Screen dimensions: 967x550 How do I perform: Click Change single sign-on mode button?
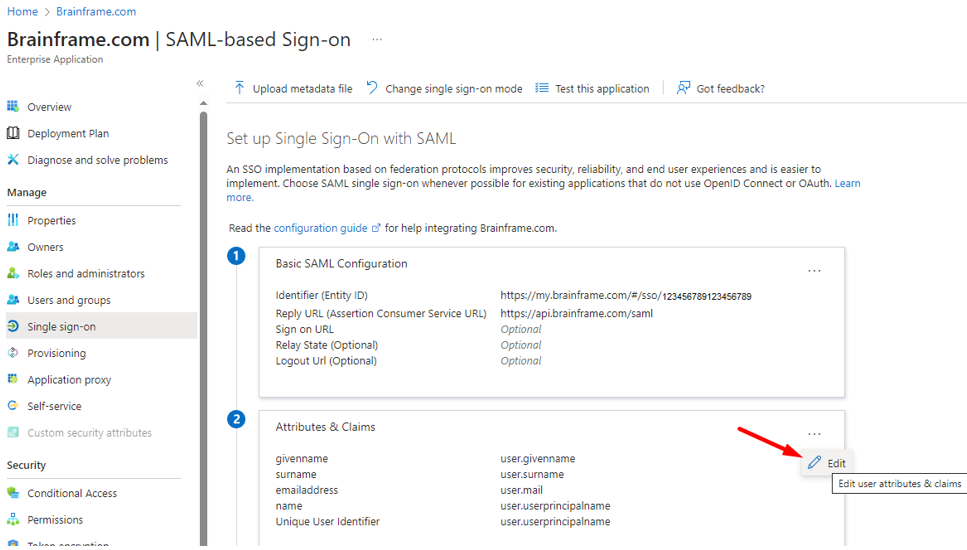point(444,88)
